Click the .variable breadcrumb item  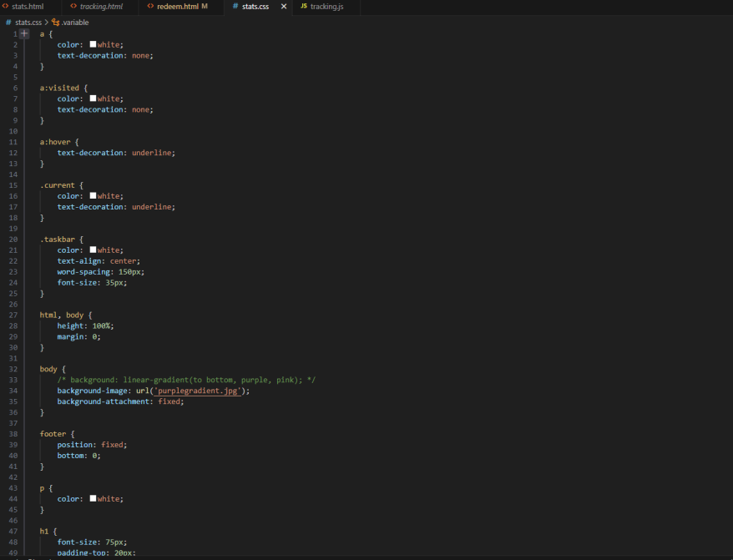[75, 23]
